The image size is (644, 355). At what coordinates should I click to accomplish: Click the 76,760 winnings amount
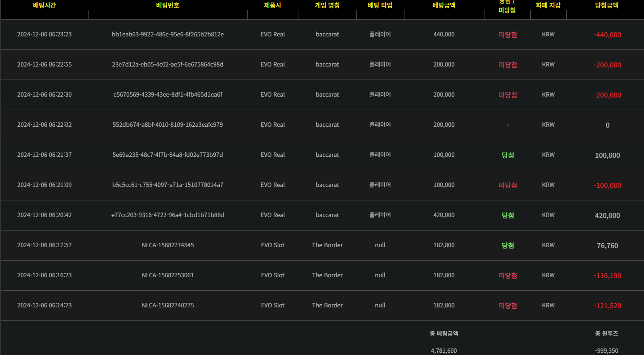607,246
